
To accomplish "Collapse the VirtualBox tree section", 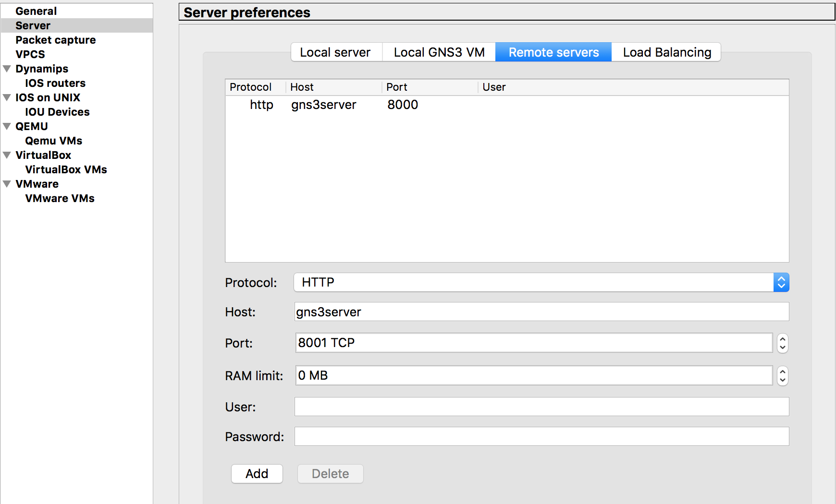I will (7, 155).
